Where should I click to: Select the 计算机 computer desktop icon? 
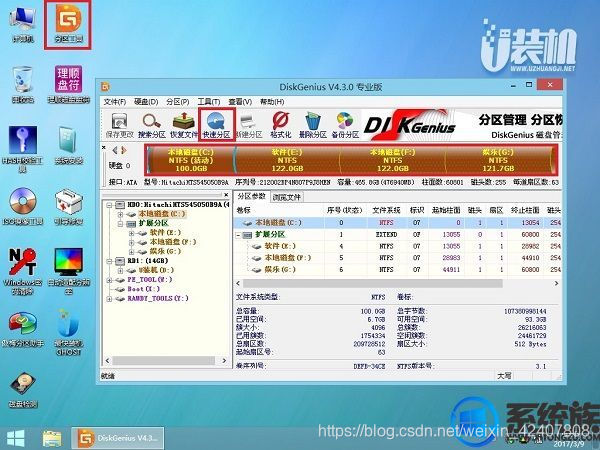click(x=23, y=24)
